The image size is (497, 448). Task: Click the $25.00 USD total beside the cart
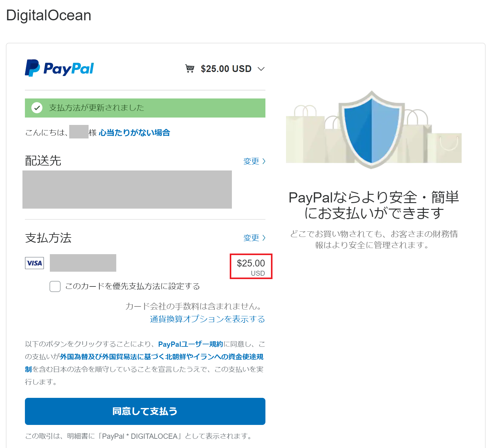[x=226, y=69]
